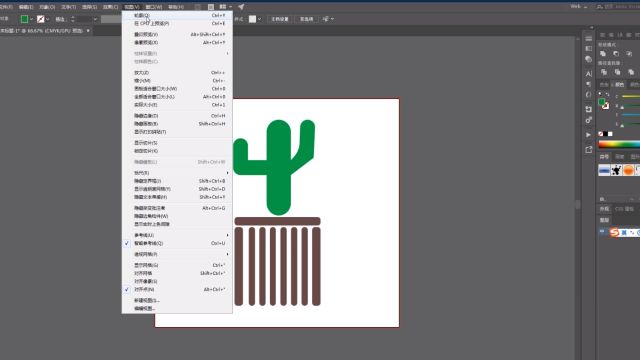Click swap fill and stroke arrow icon
This screenshot has width=640, height=360.
click(607, 95)
